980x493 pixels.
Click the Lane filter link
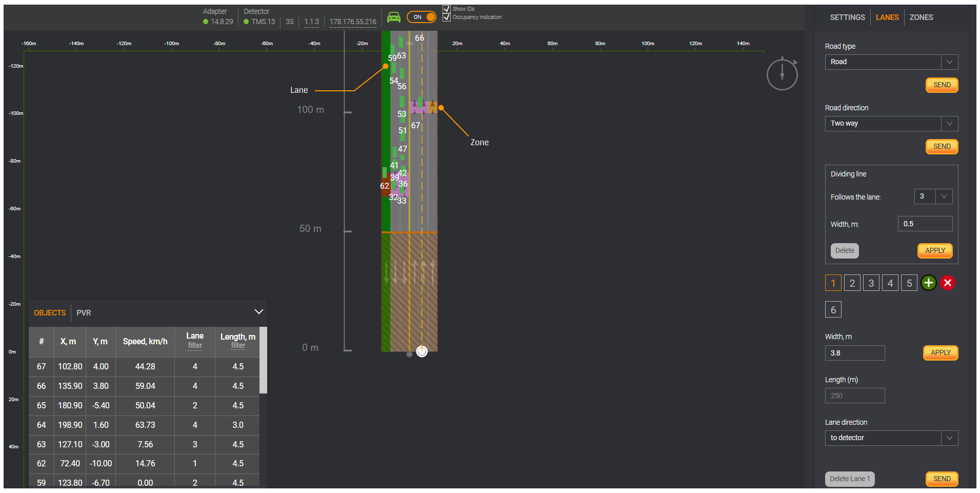[x=195, y=346]
